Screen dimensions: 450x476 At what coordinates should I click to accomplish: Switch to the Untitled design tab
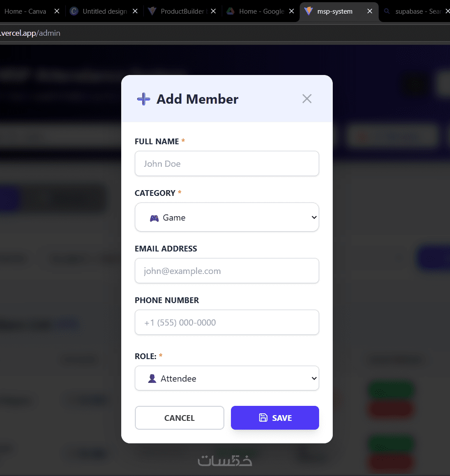(x=104, y=11)
